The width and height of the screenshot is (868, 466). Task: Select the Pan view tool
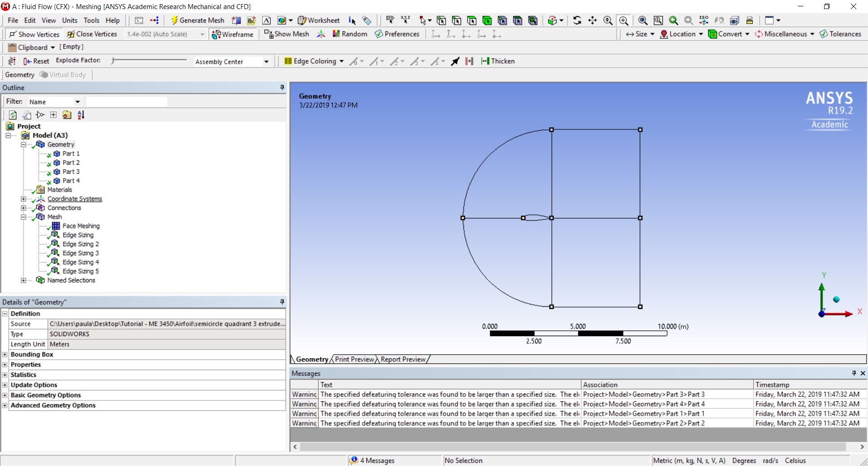point(592,20)
